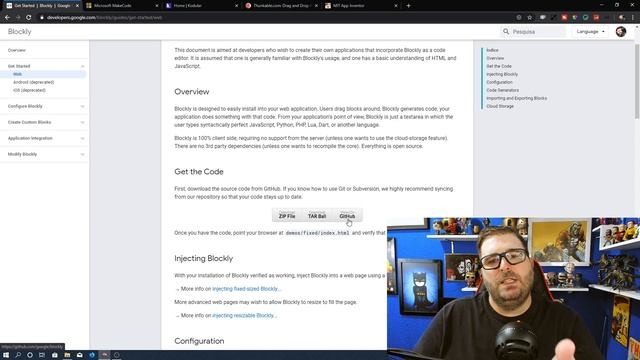The image size is (640, 360).
Task: Jump to Code Generators in contents
Action: (x=502, y=90)
